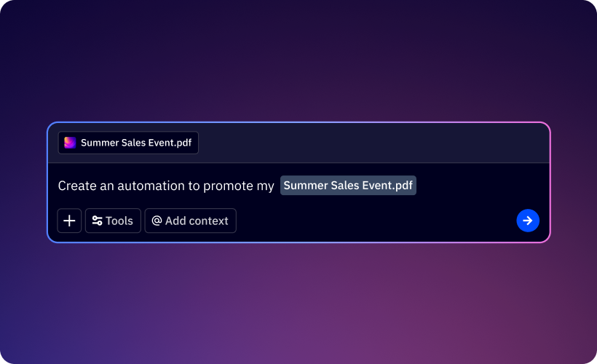Click the sliders icon on Tools button
Image resolution: width=597 pixels, height=364 pixels.
[x=97, y=221]
